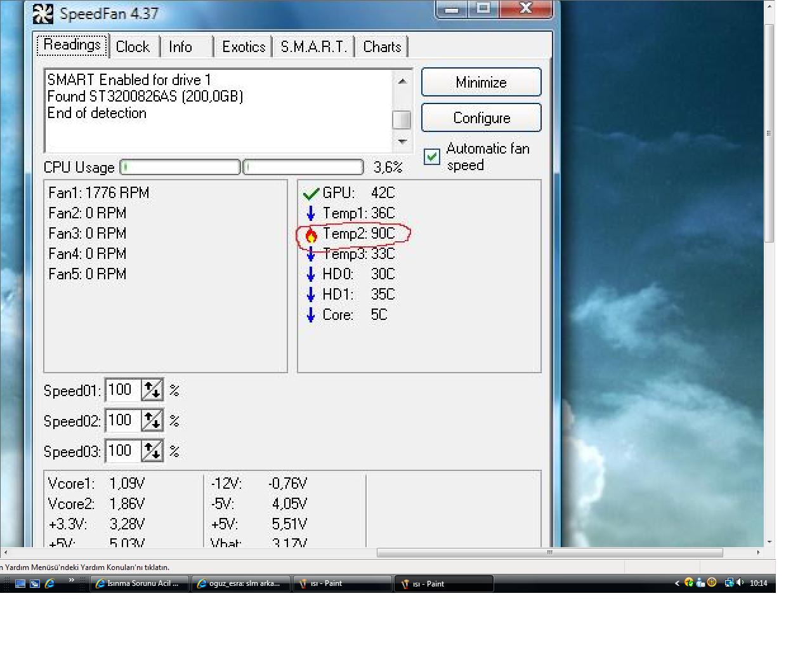
Task: Click the Minimize button in SpeedFan
Action: [x=481, y=83]
